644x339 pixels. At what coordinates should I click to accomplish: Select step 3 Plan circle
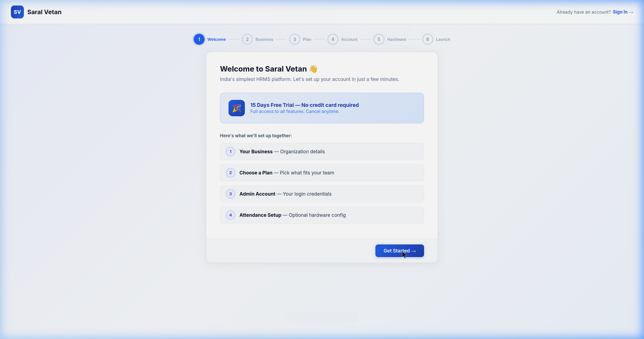[x=295, y=39]
